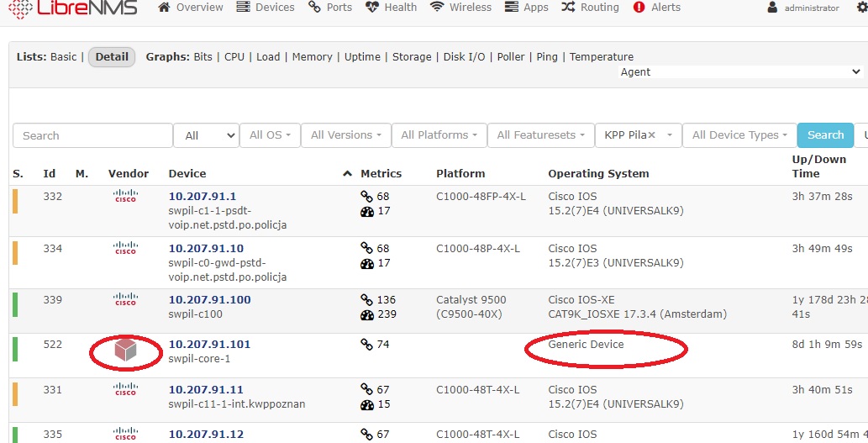Show the Memory graphs

pos(313,56)
